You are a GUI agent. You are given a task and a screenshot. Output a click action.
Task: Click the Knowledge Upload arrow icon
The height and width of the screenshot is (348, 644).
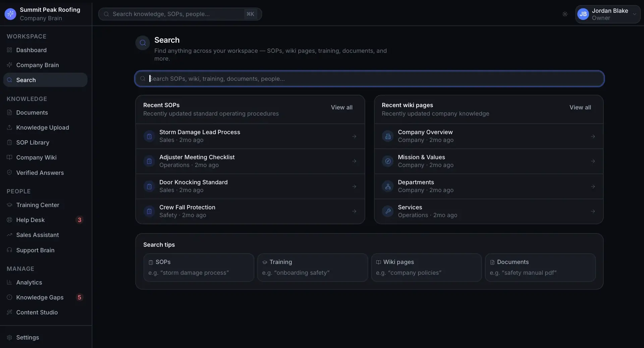pyautogui.click(x=9, y=127)
